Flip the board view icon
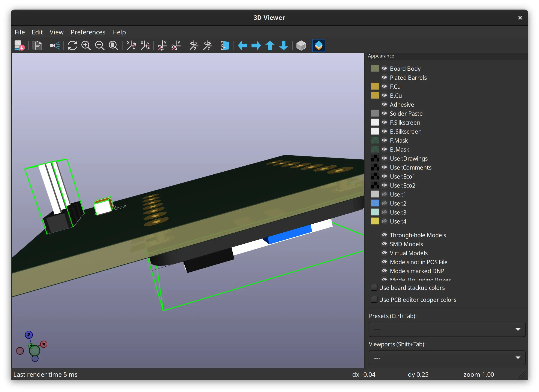This screenshot has height=392, width=539. pyautogui.click(x=225, y=45)
